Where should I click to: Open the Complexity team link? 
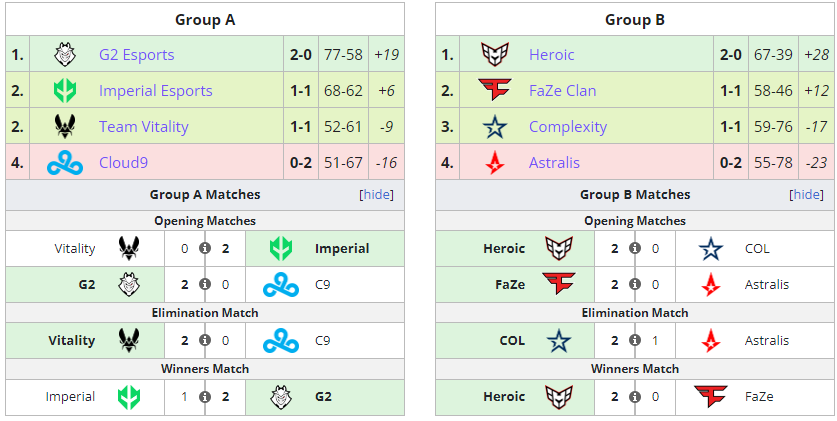(x=567, y=127)
